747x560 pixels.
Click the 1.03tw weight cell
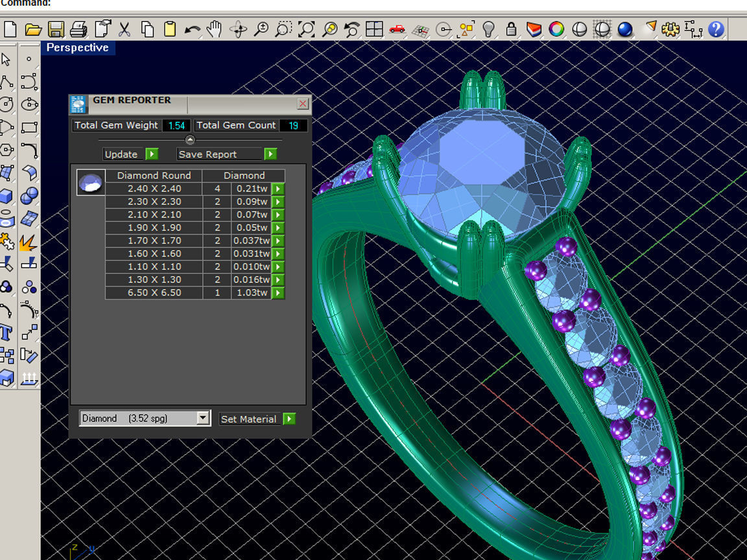click(x=252, y=293)
